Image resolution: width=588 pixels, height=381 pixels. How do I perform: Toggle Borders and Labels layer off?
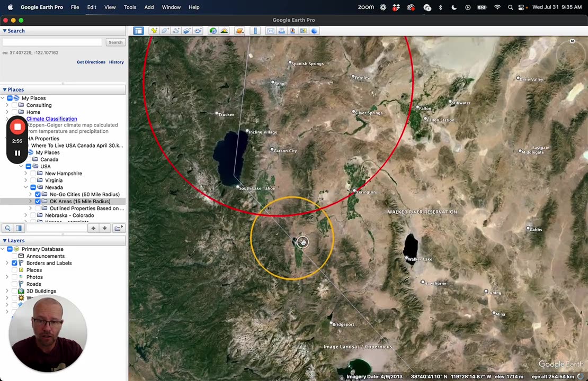[x=15, y=263]
